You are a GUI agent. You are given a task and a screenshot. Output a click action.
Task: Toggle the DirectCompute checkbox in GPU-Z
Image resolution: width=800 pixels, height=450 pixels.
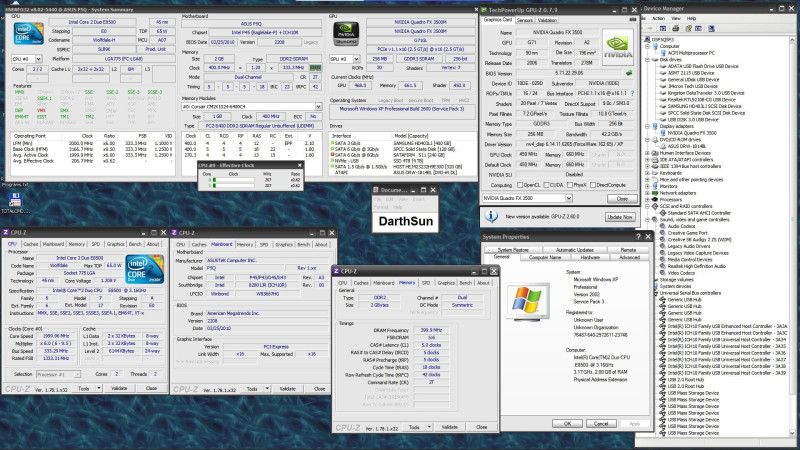click(x=593, y=185)
